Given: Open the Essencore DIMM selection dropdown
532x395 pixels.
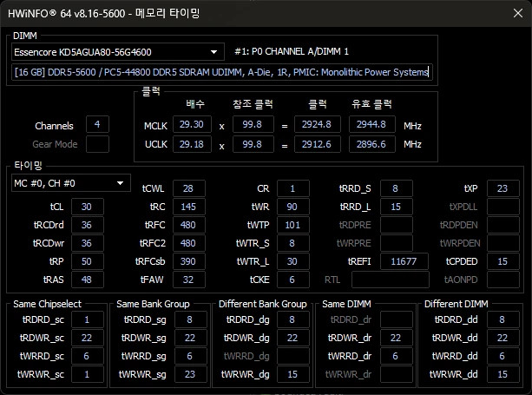Looking at the screenshot, I should click(118, 52).
